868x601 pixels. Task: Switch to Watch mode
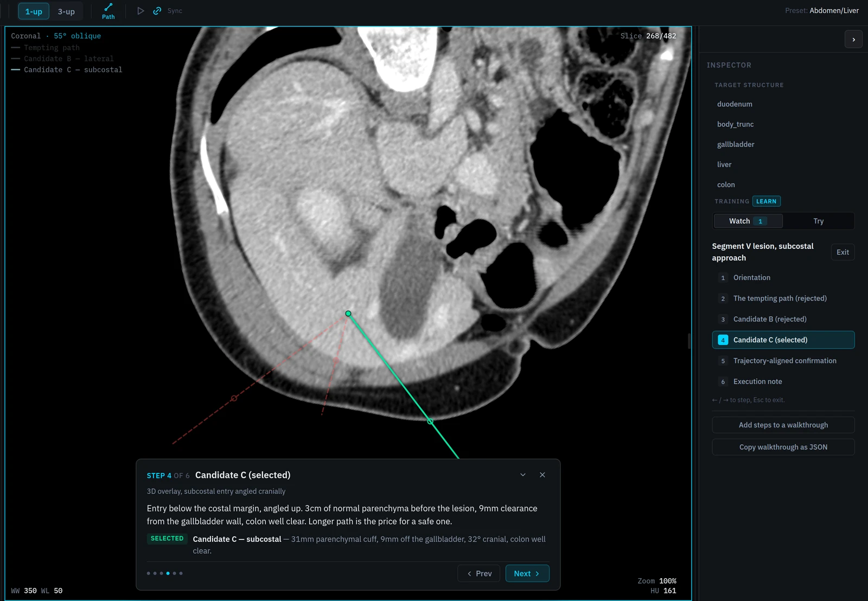[748, 221]
